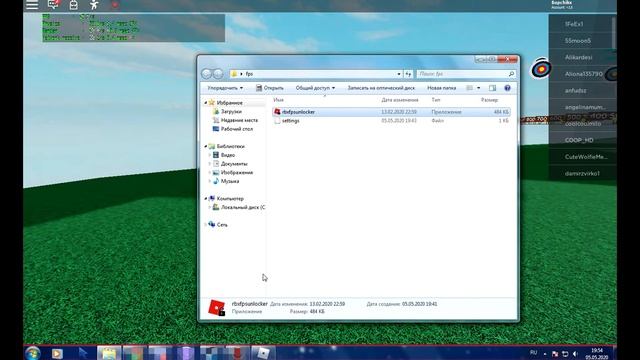Open the Windows Start button
Screen dimensions: 640x360
(33, 353)
